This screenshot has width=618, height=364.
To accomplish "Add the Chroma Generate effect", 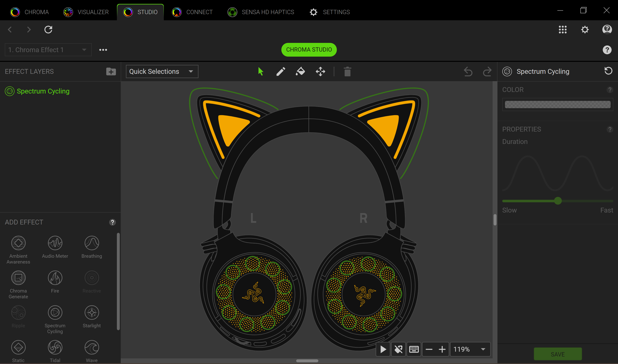I will pos(18,285).
